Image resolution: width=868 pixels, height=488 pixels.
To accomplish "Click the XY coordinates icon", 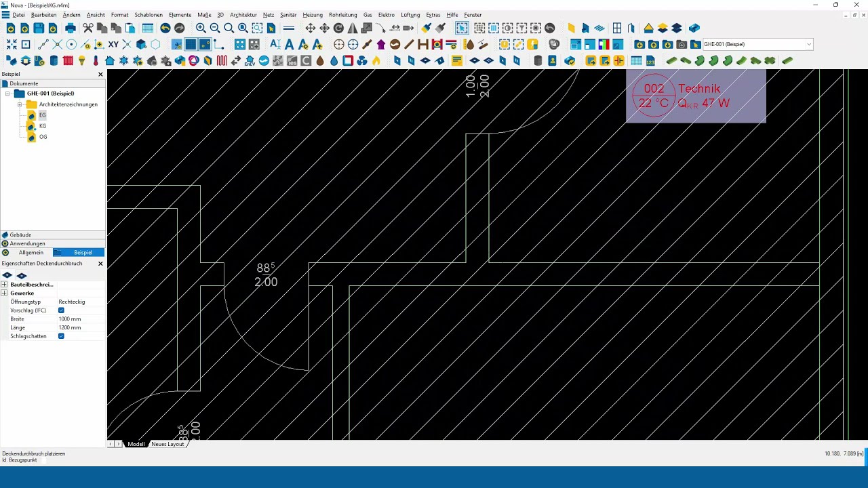I will click(113, 44).
